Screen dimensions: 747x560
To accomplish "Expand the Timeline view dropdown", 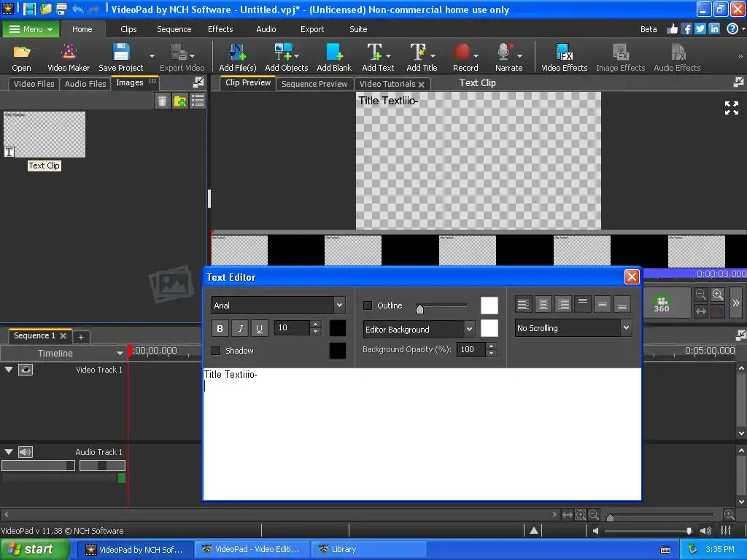I will (x=120, y=354).
